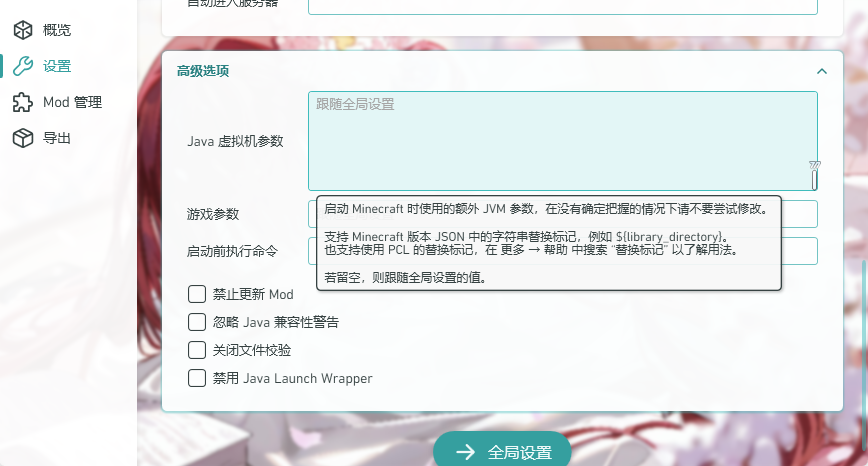868x466 pixels.
Task: Tick 忽略 Java 兼容性警告 checkbox
Action: click(x=197, y=322)
